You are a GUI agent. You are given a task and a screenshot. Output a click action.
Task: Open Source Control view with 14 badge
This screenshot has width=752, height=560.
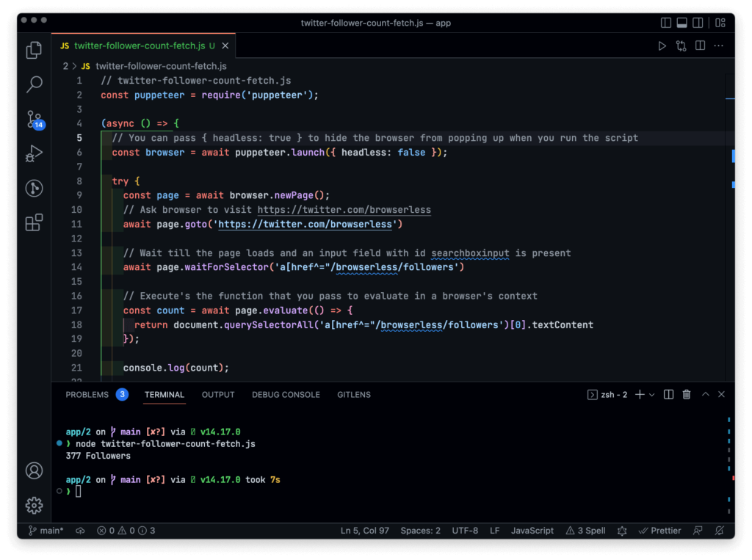tap(34, 119)
